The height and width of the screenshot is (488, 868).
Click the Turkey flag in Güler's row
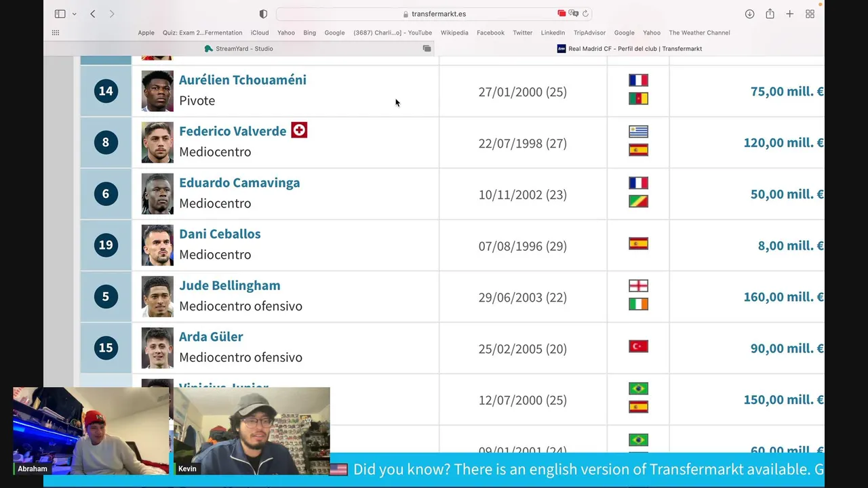(x=638, y=346)
